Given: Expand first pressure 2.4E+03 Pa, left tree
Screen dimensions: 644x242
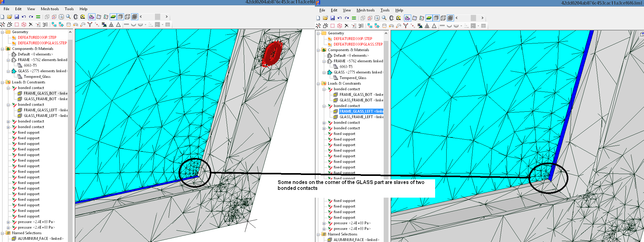Looking at the screenshot, I should (x=8, y=222).
